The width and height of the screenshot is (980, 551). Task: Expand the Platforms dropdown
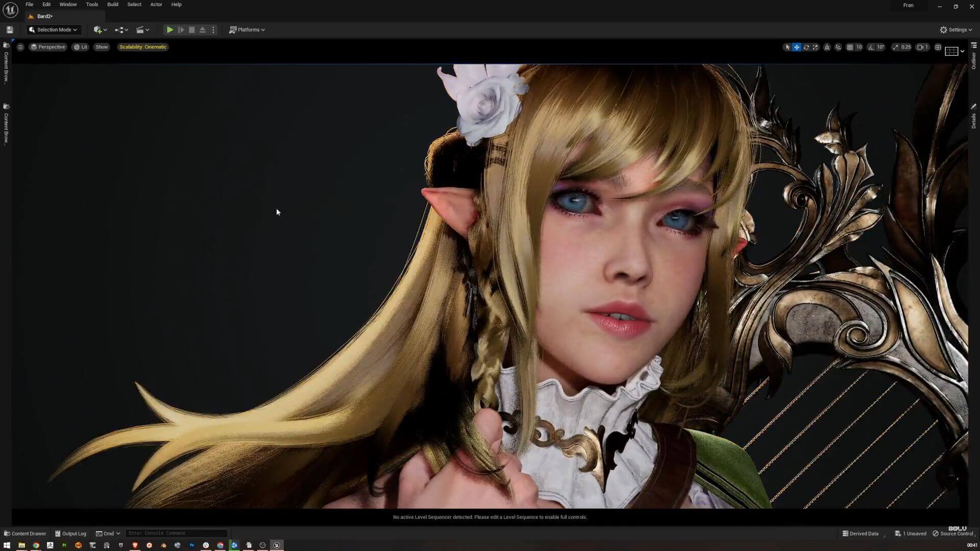[247, 30]
